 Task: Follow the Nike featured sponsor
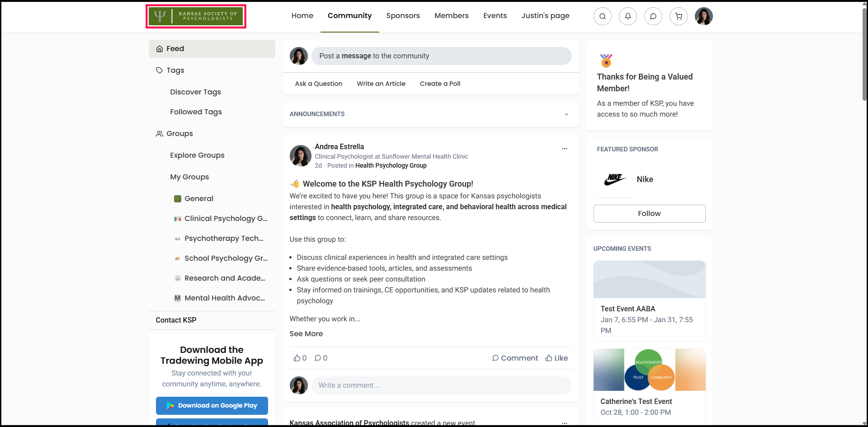649,214
